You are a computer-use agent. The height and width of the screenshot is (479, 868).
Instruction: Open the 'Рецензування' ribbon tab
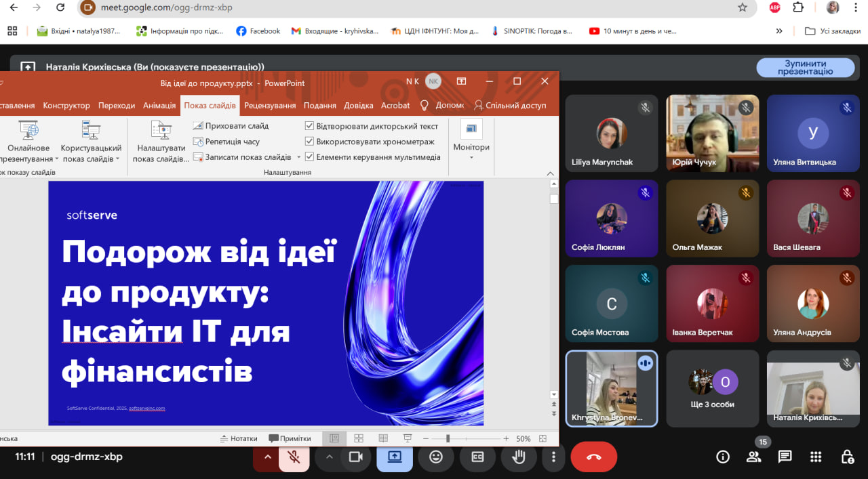point(270,106)
